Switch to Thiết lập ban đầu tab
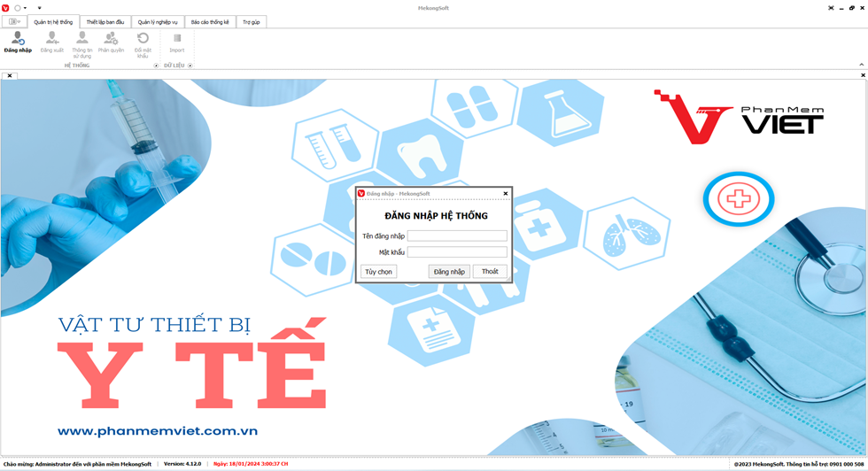 pyautogui.click(x=105, y=22)
